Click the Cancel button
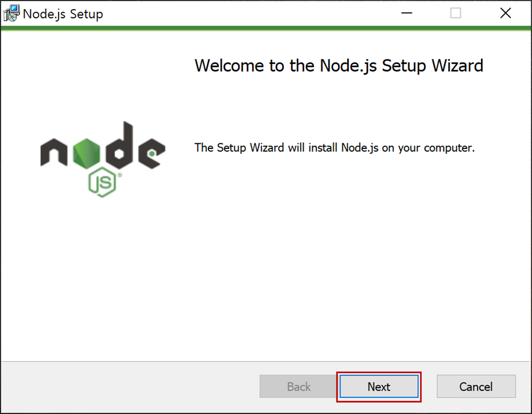This screenshot has width=532, height=414. 476,386
